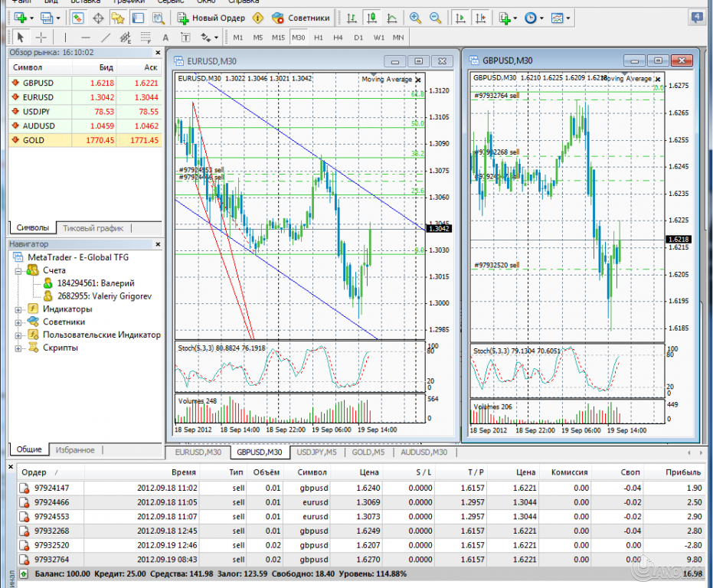
Task: Select the Crosshair cursor tool
Action: [x=41, y=37]
